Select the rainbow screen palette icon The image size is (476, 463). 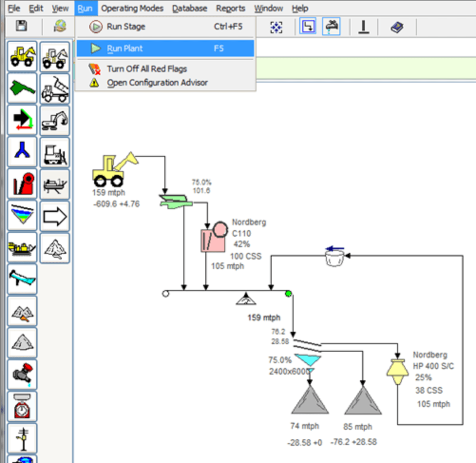[22, 216]
